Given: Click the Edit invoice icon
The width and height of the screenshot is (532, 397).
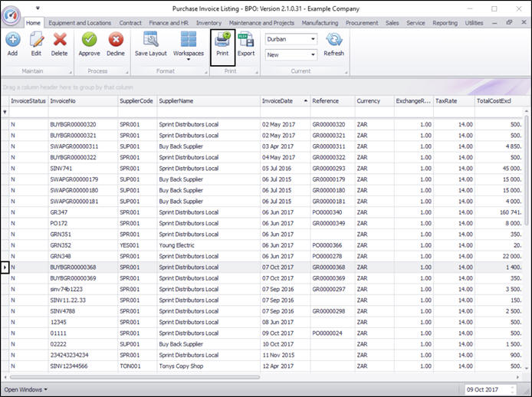Looking at the screenshot, I should point(36,43).
